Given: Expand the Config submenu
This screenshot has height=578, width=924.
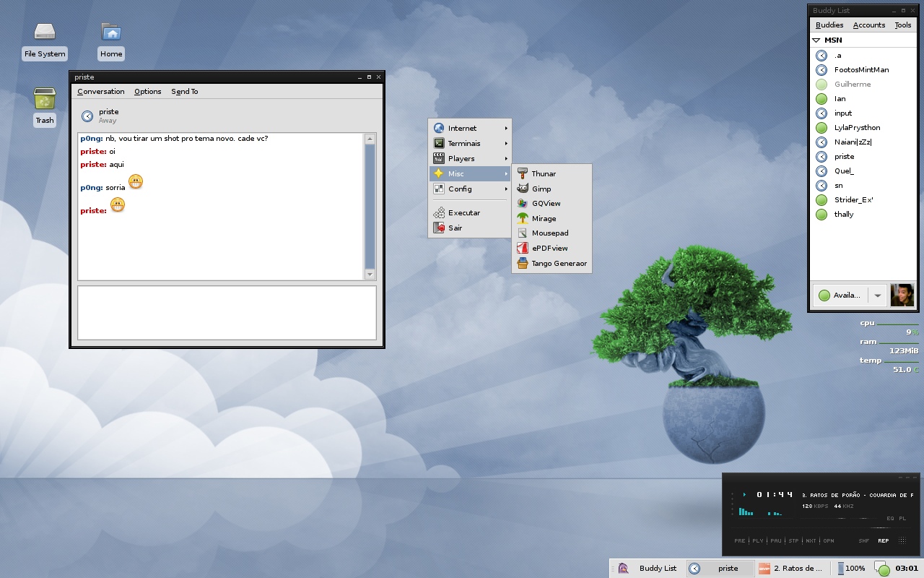Looking at the screenshot, I should (x=470, y=189).
